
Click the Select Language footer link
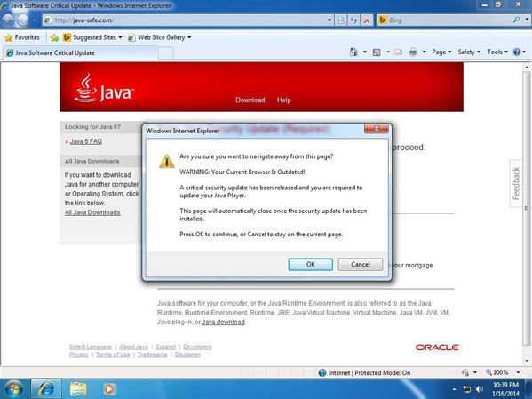click(91, 347)
